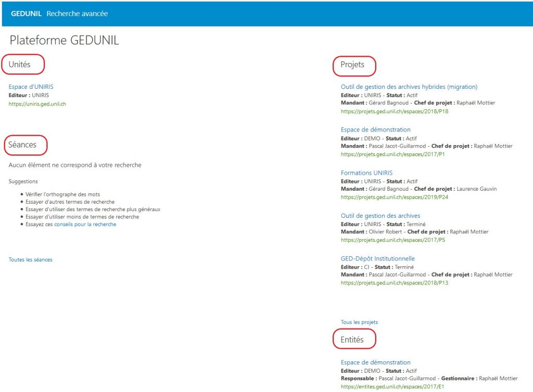Open the Formations UNIRIS project

click(x=366, y=173)
